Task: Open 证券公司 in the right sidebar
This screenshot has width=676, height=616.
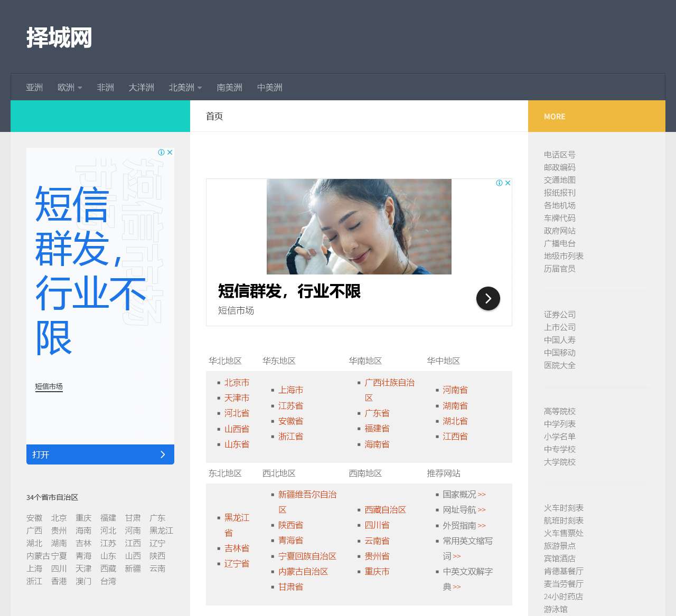Action: 560,315
